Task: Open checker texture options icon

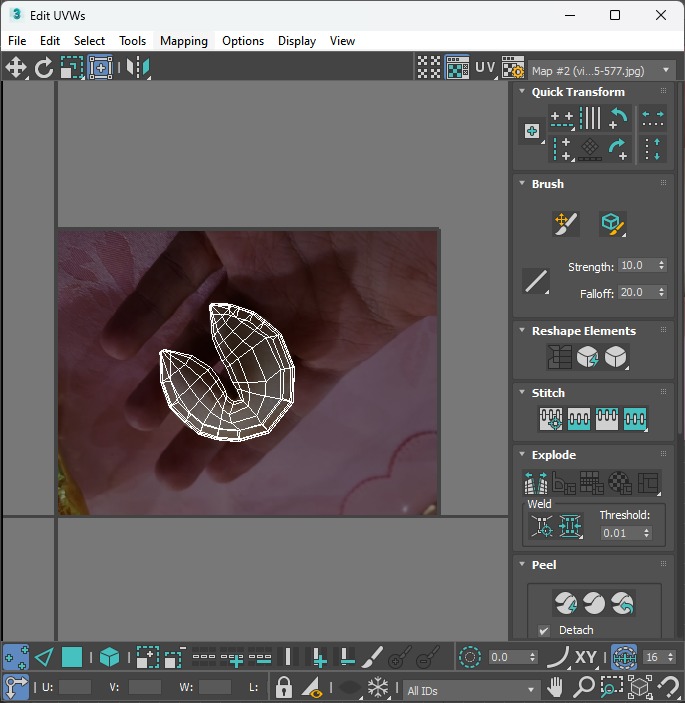Action: [513, 68]
